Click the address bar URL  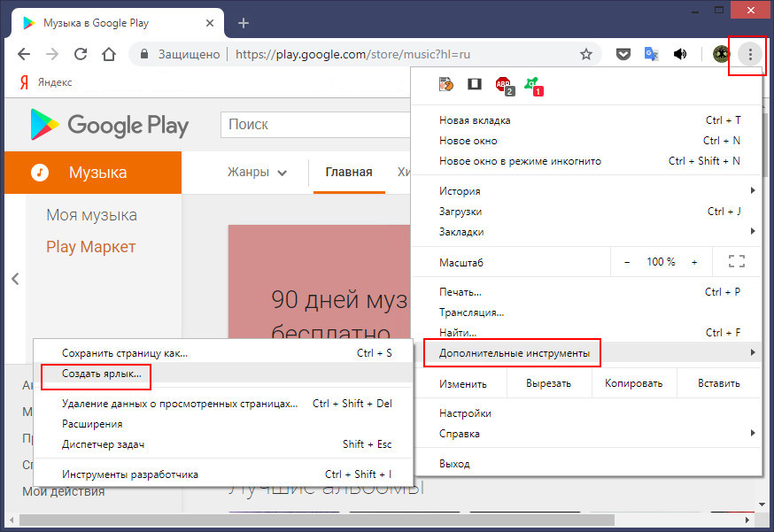(352, 54)
